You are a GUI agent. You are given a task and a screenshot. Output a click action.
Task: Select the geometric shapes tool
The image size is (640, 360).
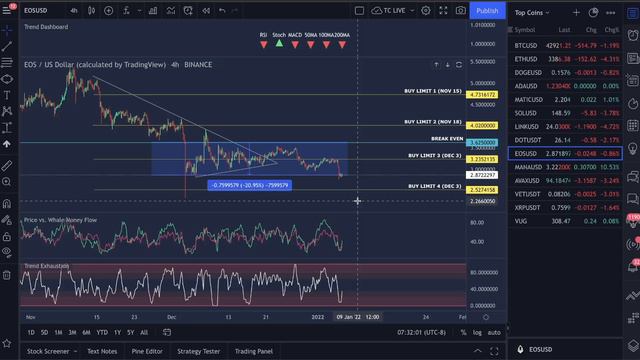click(7, 79)
